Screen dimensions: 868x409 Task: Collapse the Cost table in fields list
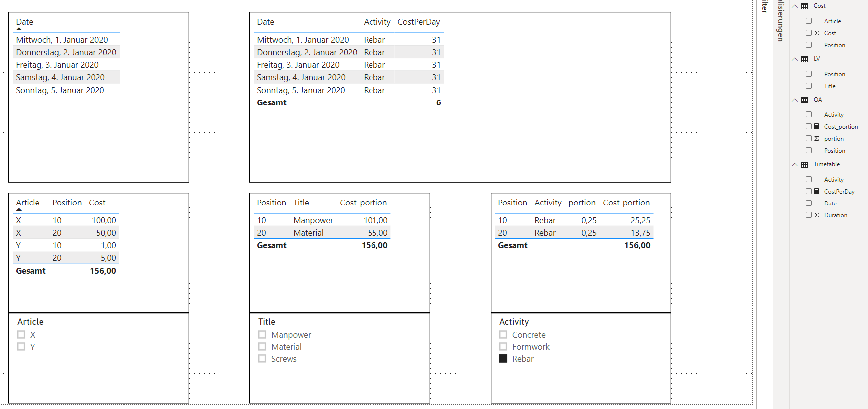795,6
